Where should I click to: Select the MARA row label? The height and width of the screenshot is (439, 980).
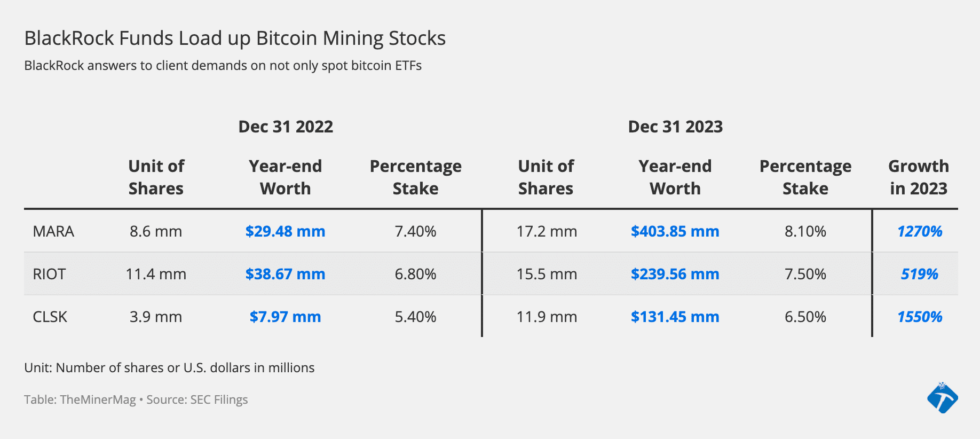[x=53, y=231]
